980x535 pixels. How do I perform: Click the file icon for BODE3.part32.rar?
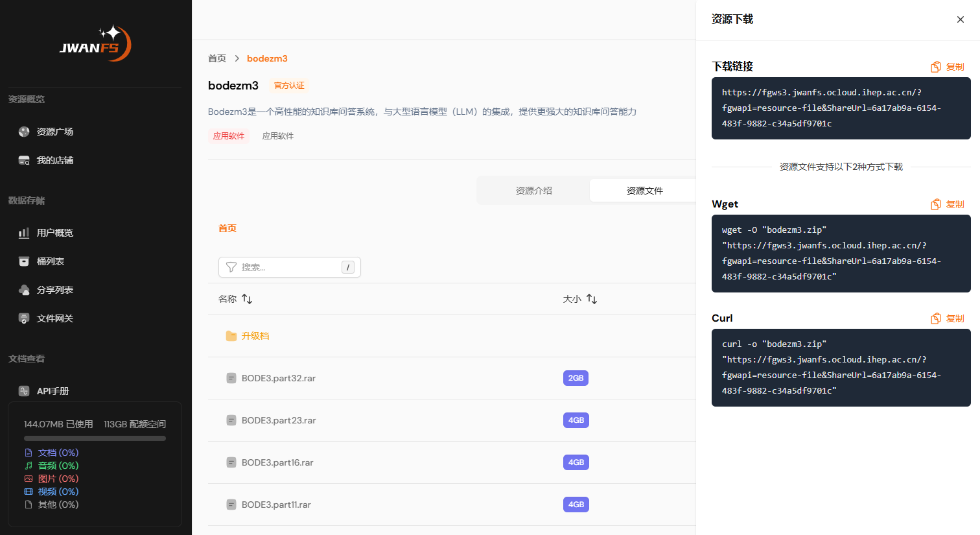click(x=231, y=378)
